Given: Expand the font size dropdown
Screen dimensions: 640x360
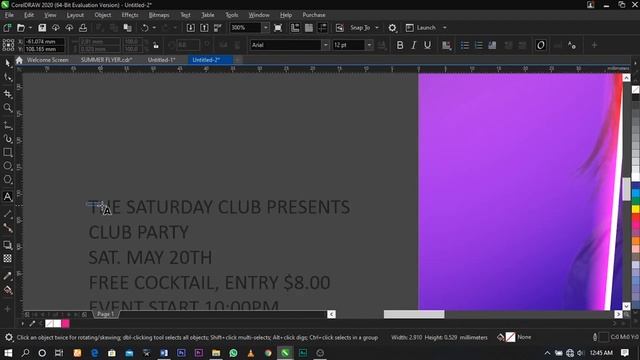Looking at the screenshot, I should 369,45.
